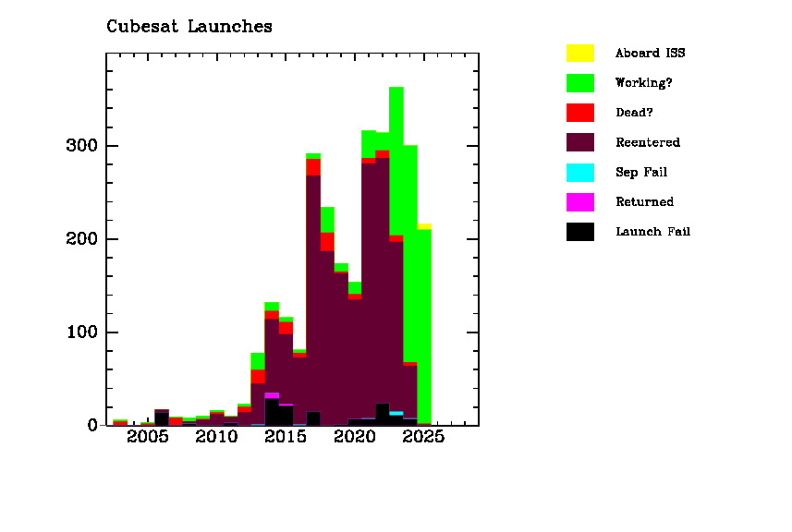Select the black Launch Fail legend swatch

point(579,232)
